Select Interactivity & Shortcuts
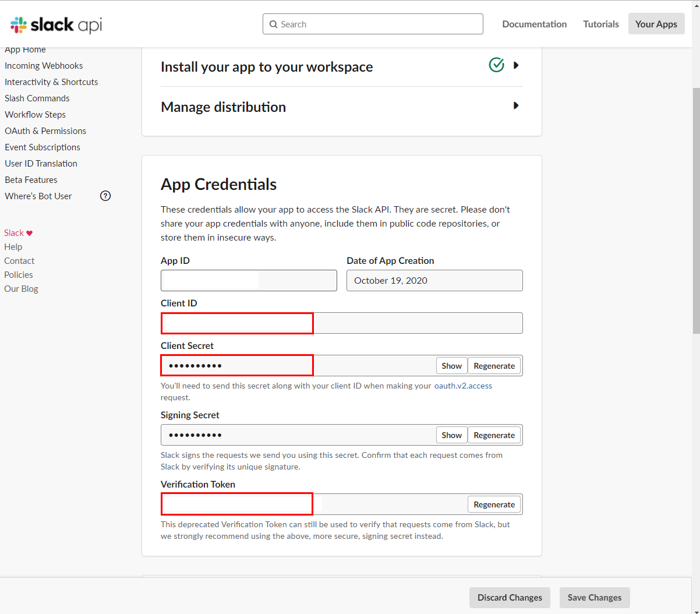 pyautogui.click(x=51, y=82)
